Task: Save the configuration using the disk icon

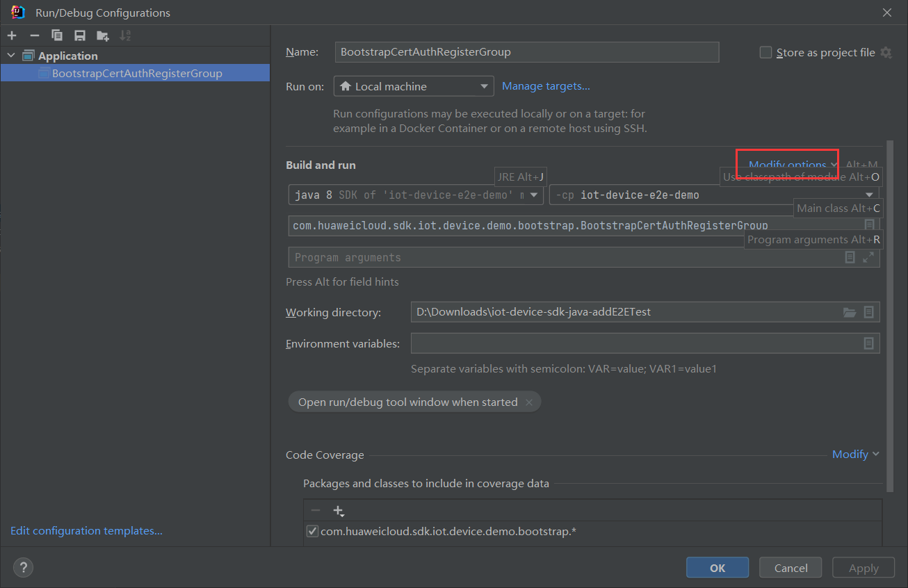Action: 80,35
